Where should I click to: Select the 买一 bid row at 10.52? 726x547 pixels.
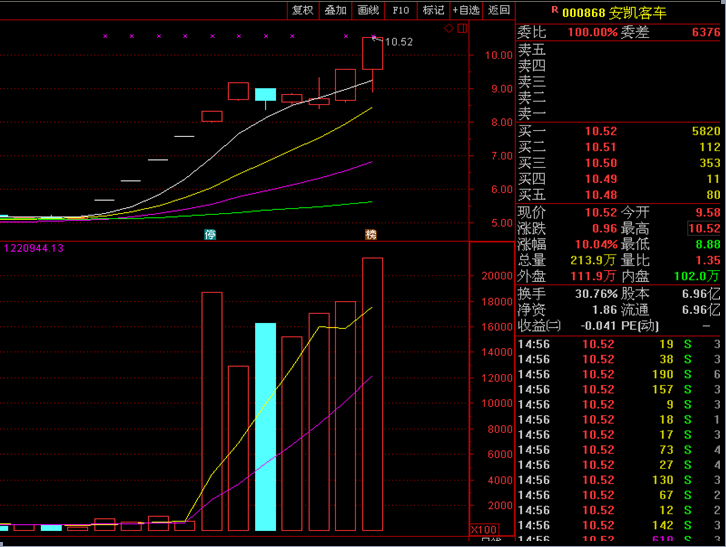(618, 131)
